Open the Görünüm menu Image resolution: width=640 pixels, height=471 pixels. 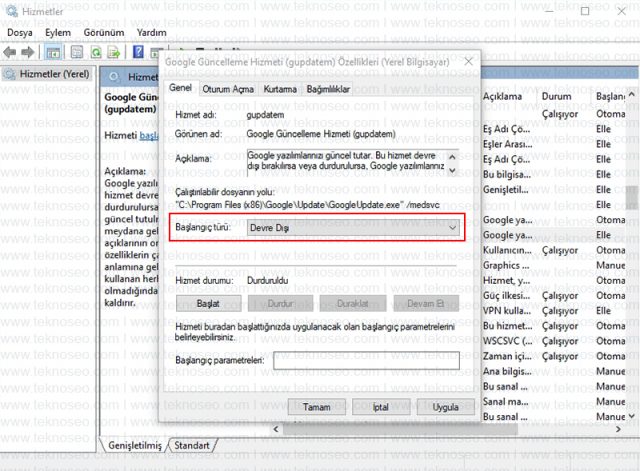click(x=104, y=33)
